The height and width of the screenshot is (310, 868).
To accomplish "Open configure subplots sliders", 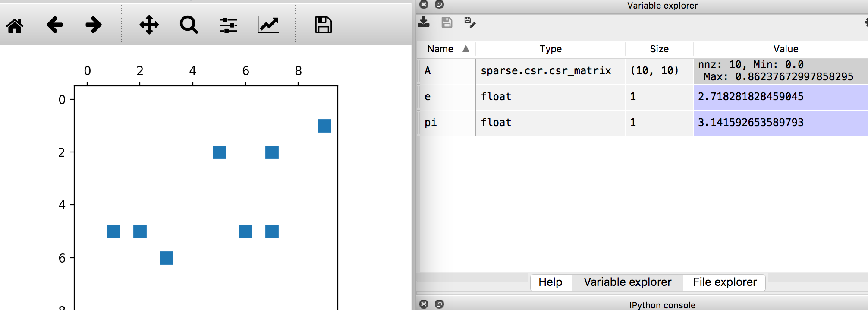I will (x=229, y=25).
